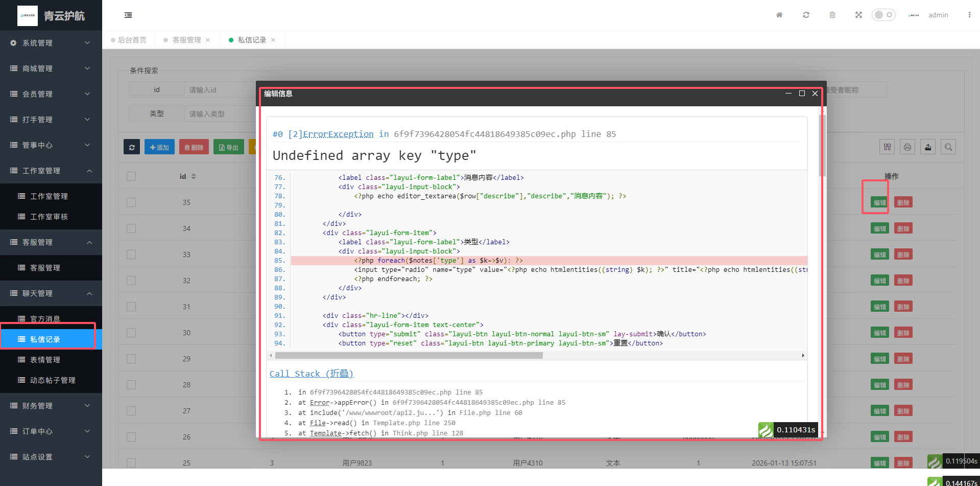Screen dimensions: 980x486
Task: Expand the 财务管理 sidebar section
Action: coord(51,406)
